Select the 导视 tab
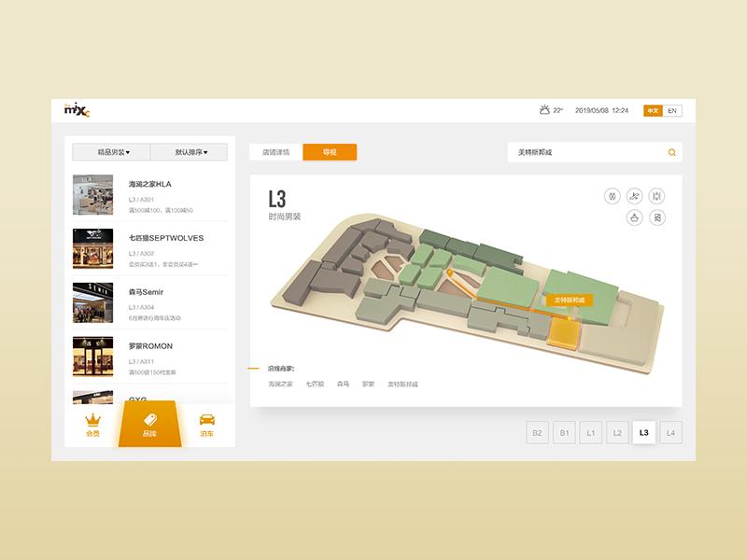747x560 pixels. pos(331,150)
